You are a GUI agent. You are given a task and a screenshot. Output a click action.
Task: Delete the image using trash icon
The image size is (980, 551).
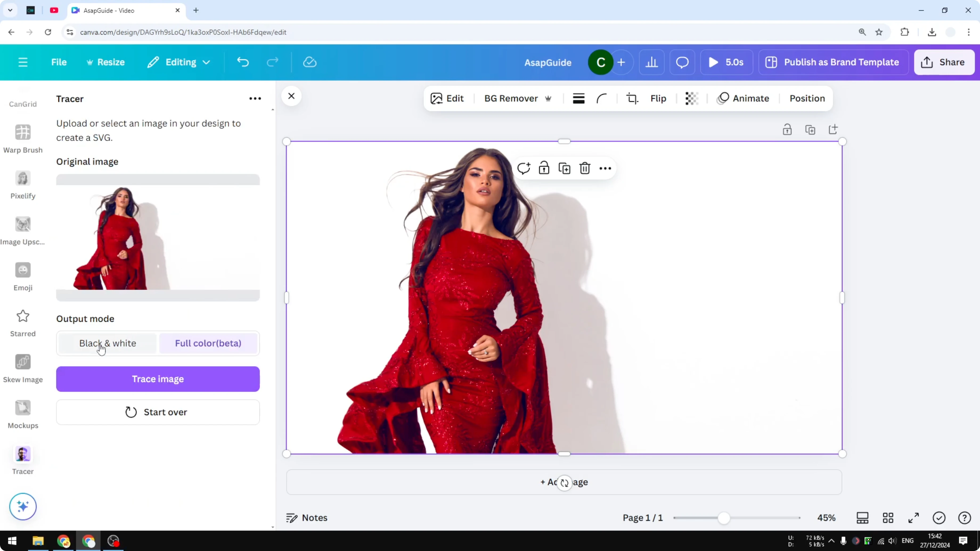585,168
